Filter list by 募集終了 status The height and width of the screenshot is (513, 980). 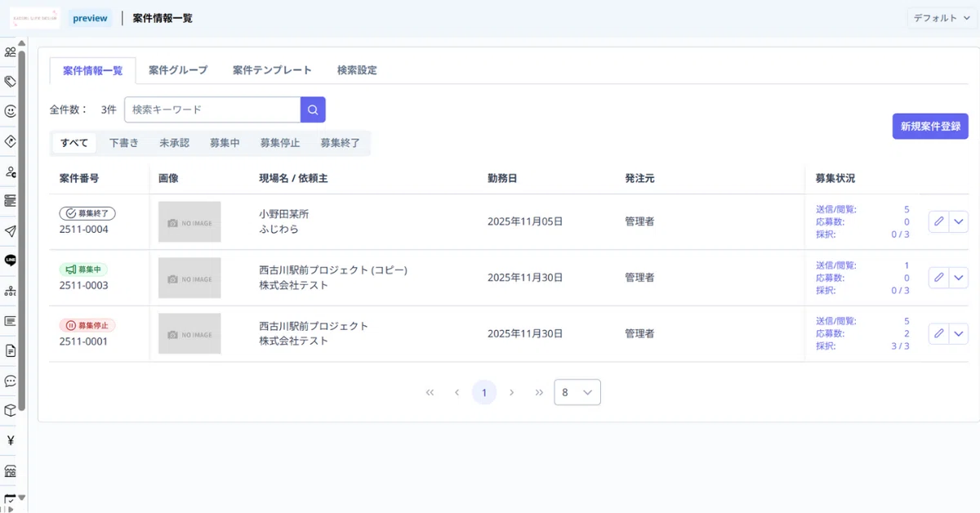(x=340, y=143)
